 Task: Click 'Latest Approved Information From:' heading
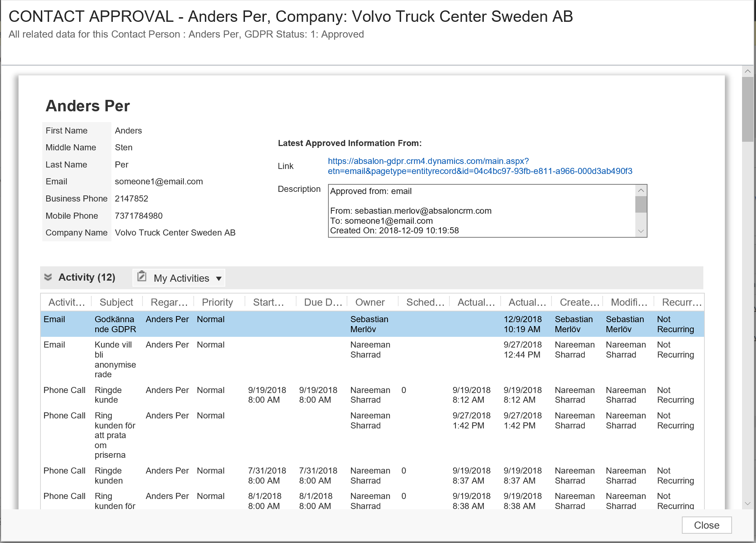click(350, 143)
